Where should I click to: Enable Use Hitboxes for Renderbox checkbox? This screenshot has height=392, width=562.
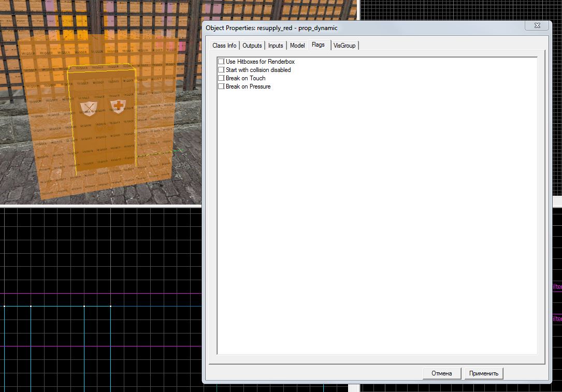[222, 62]
